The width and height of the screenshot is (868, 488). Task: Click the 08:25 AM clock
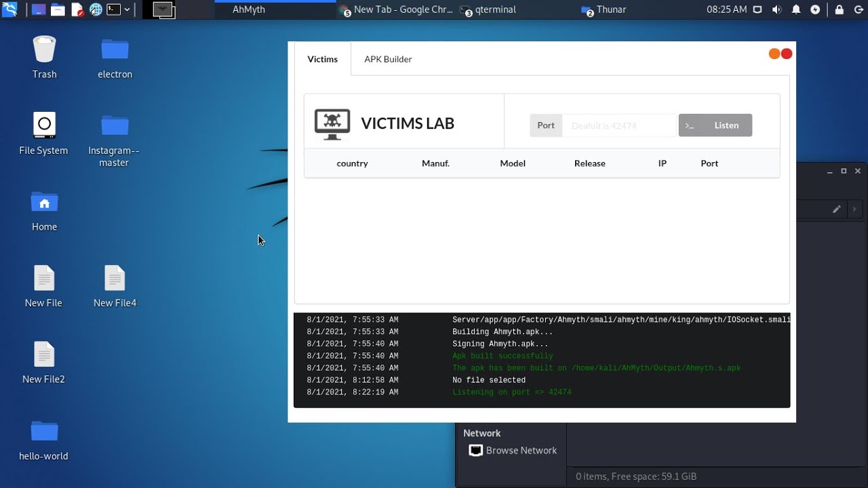coord(726,9)
